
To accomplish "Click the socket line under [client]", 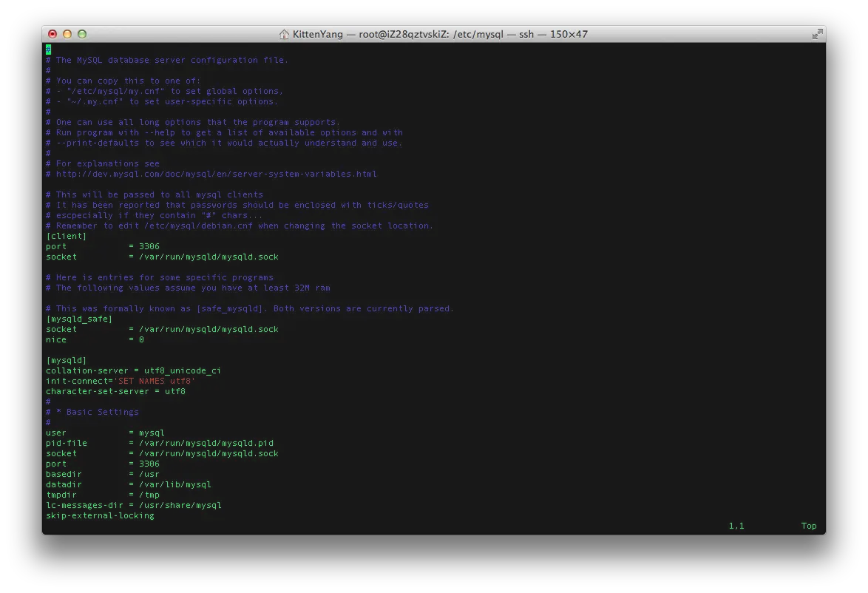I will [x=162, y=257].
